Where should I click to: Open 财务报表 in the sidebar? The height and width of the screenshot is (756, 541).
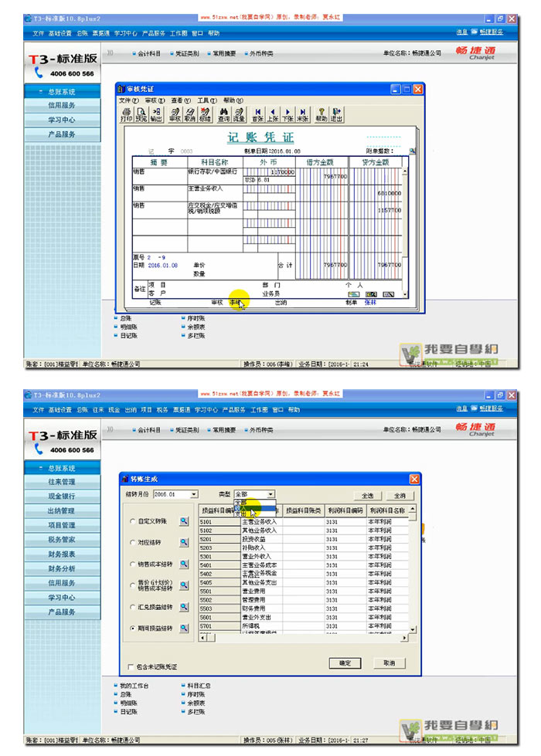[63, 554]
